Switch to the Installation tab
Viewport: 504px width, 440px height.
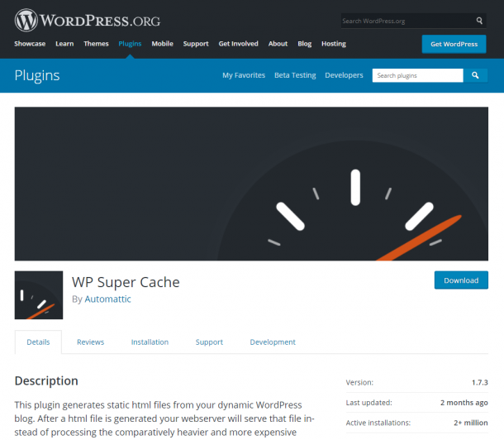click(x=150, y=342)
